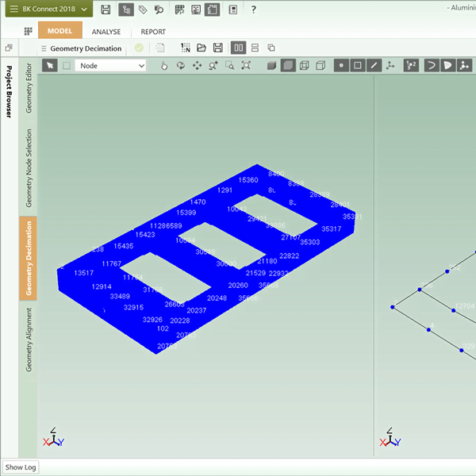Viewport: 476px width, 476px height.
Task: Click the open folder icon
Action: [202, 48]
